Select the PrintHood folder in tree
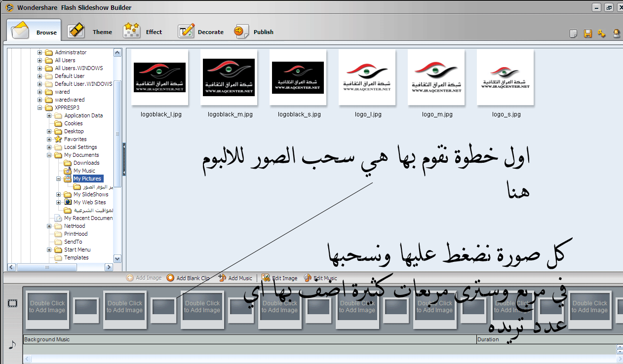The image size is (623, 364). 76,234
